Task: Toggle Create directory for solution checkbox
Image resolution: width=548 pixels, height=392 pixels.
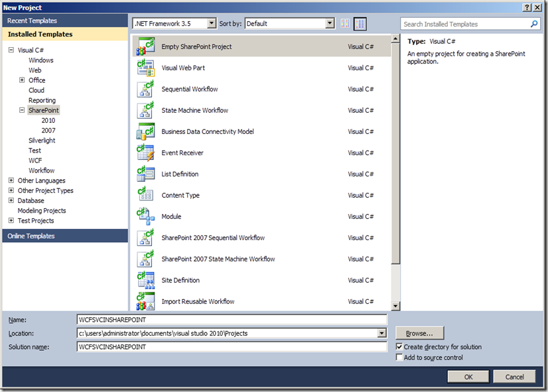Action: coord(399,347)
